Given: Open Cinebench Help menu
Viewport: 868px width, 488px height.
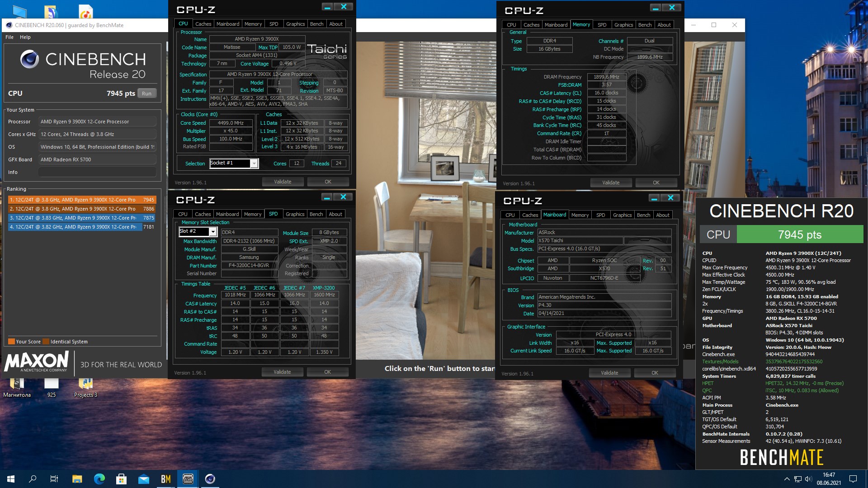Looking at the screenshot, I should point(25,37).
